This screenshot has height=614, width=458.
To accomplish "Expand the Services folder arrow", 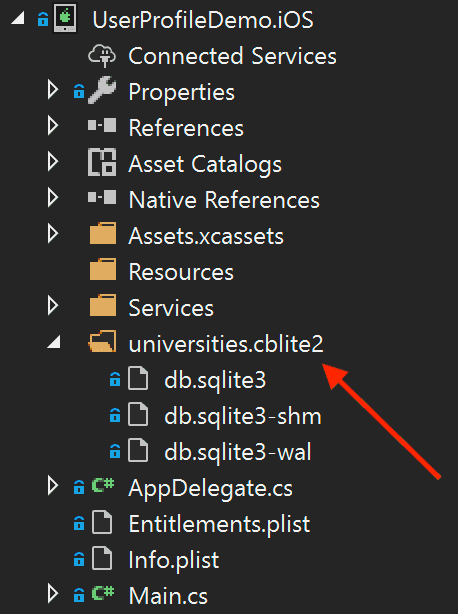I will click(53, 306).
